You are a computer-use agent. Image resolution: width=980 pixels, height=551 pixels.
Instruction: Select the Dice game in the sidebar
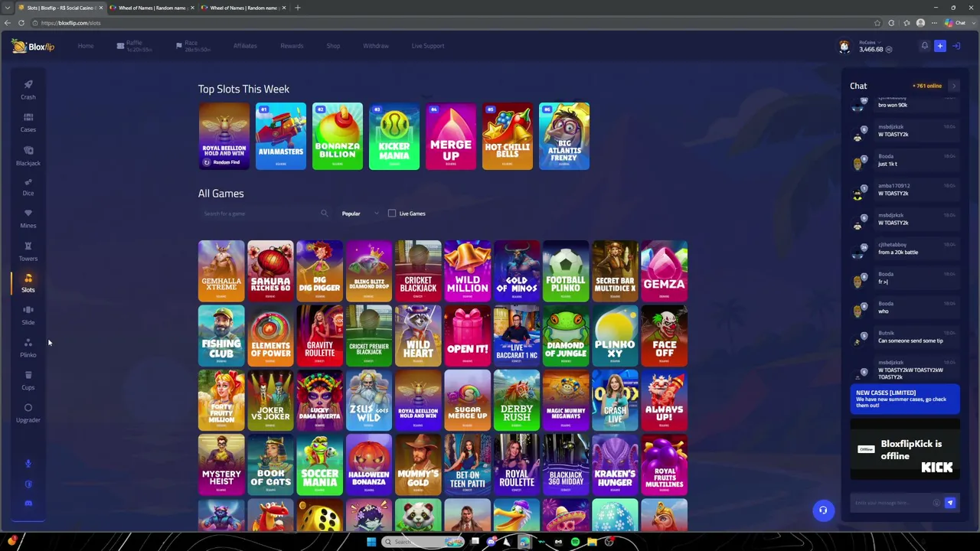[28, 187]
